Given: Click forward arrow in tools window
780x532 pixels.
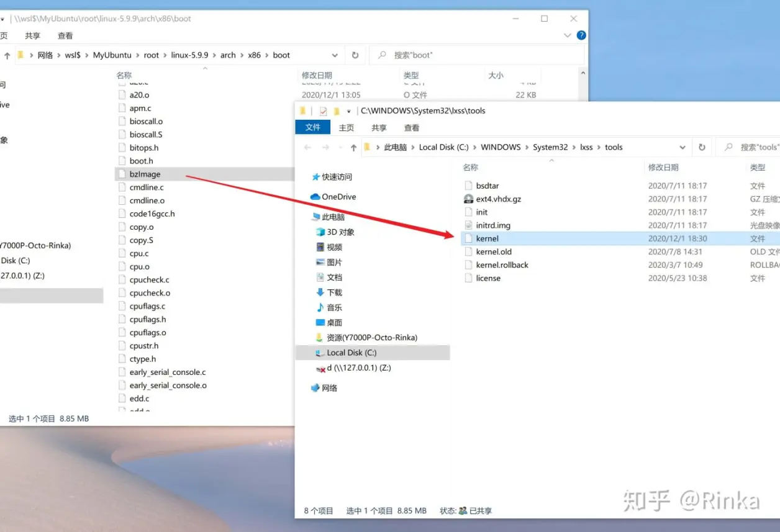Looking at the screenshot, I should pyautogui.click(x=326, y=147).
